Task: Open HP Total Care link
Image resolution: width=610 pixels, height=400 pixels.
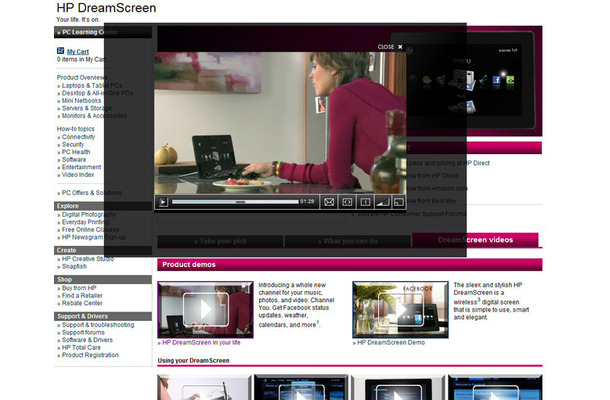Action: coord(81,347)
